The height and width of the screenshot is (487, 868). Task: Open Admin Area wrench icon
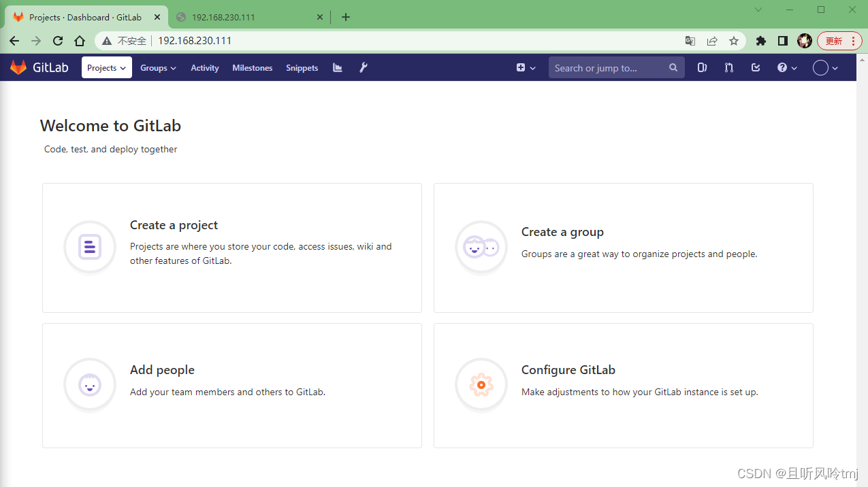coord(364,67)
